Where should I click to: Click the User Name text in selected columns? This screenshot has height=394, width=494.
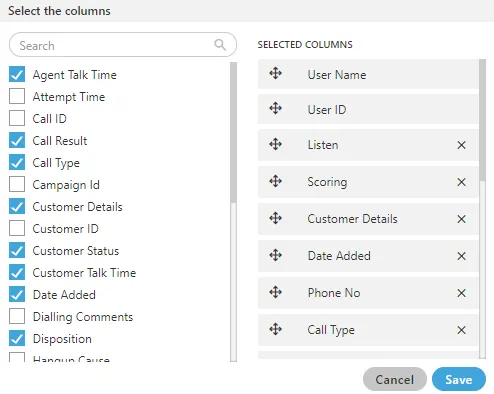pyautogui.click(x=337, y=75)
